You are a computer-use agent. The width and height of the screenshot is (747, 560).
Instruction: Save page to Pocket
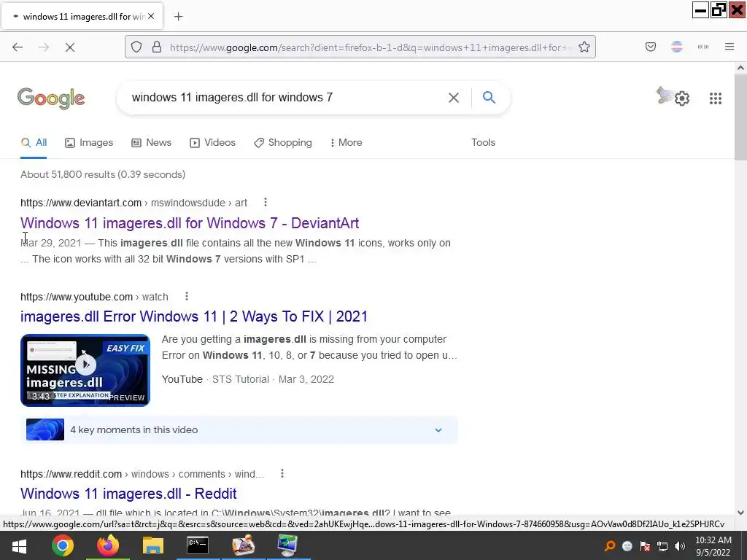point(650,47)
